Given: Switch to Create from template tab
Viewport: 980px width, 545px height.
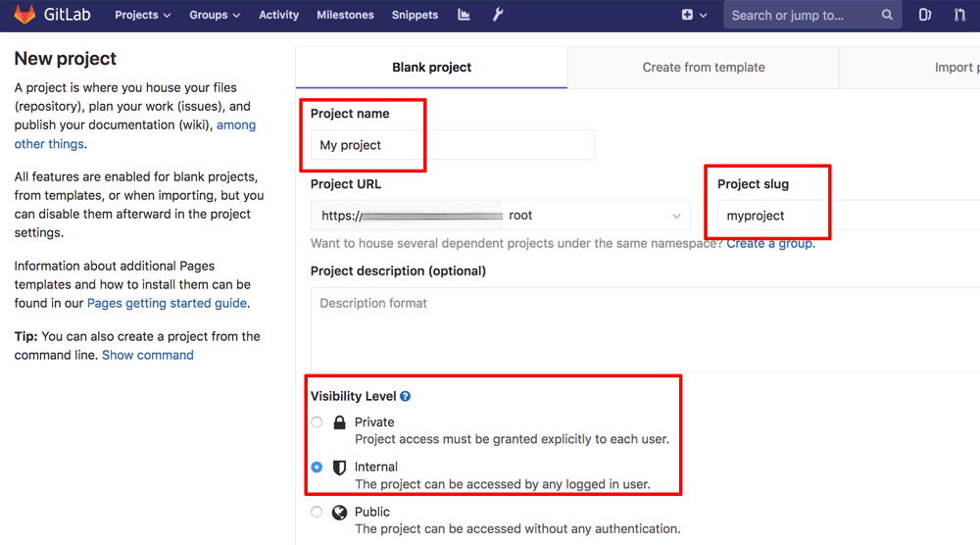Looking at the screenshot, I should click(x=704, y=68).
